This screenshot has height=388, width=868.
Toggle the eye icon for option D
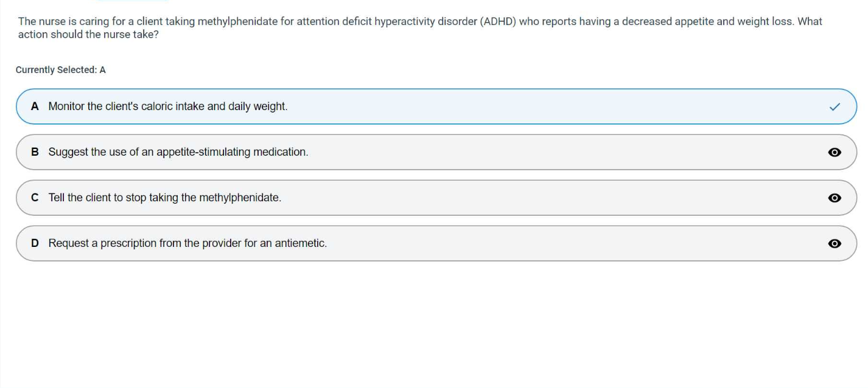(x=835, y=243)
